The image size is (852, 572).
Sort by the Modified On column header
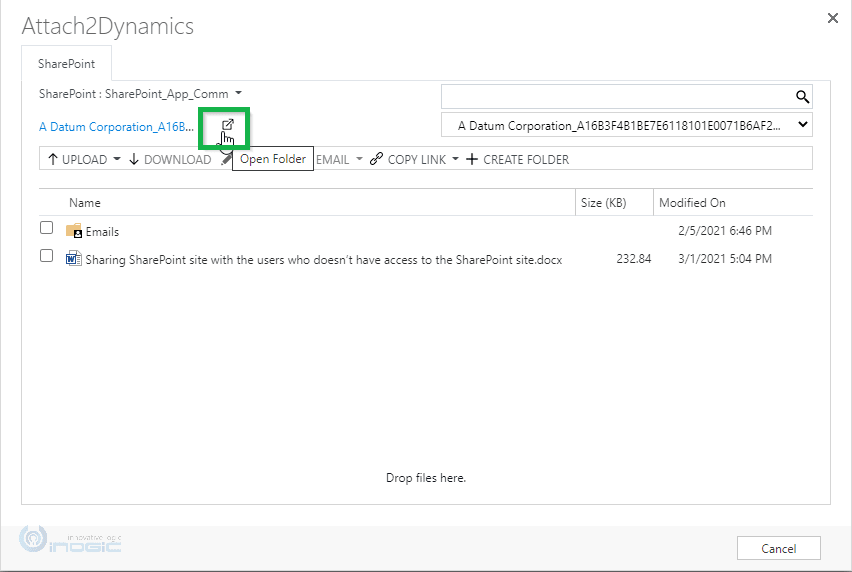tap(692, 203)
